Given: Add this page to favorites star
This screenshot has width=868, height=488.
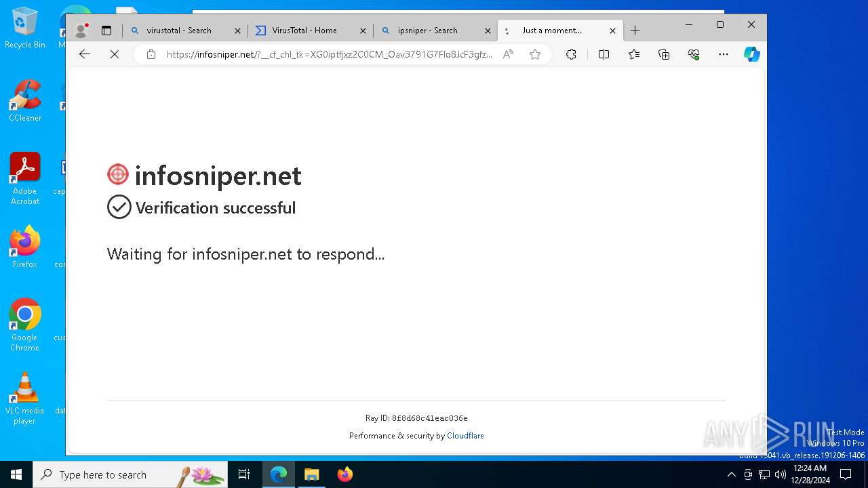Looking at the screenshot, I should [535, 54].
